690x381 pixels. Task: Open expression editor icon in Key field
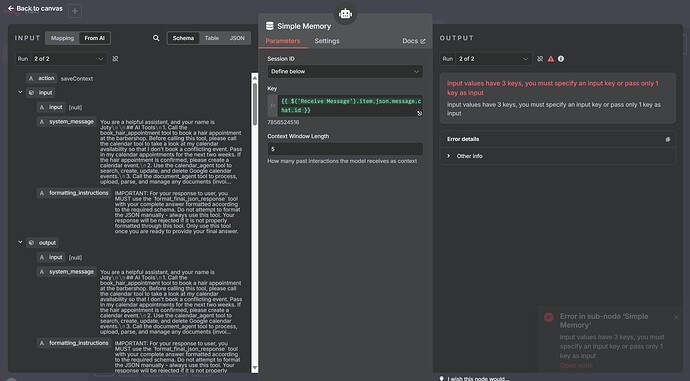click(419, 113)
